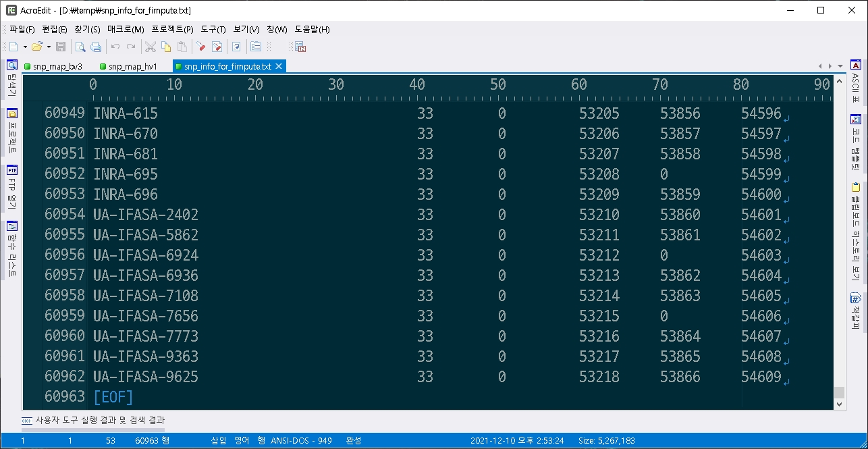Click the text INRA-615
868x449 pixels.
(x=126, y=113)
